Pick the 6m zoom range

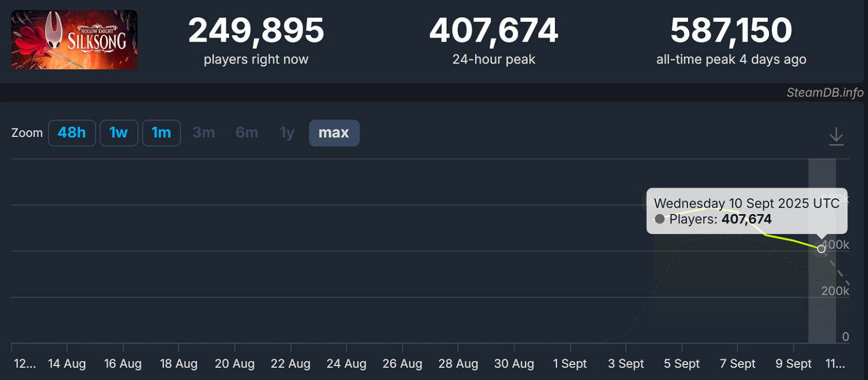tap(247, 133)
